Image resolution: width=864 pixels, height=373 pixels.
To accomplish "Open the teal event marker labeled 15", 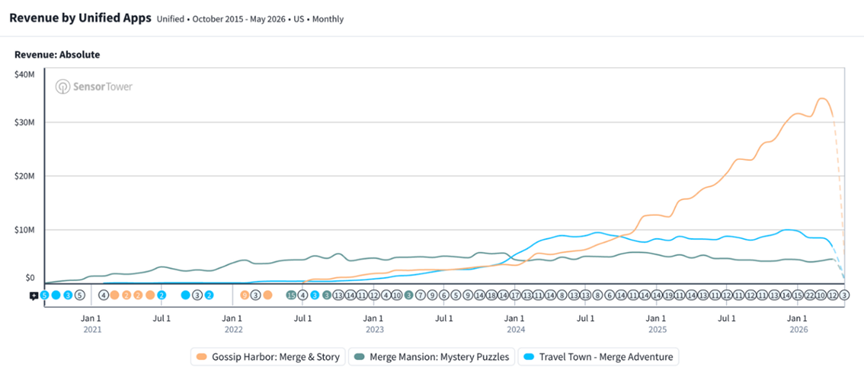I will click(291, 295).
